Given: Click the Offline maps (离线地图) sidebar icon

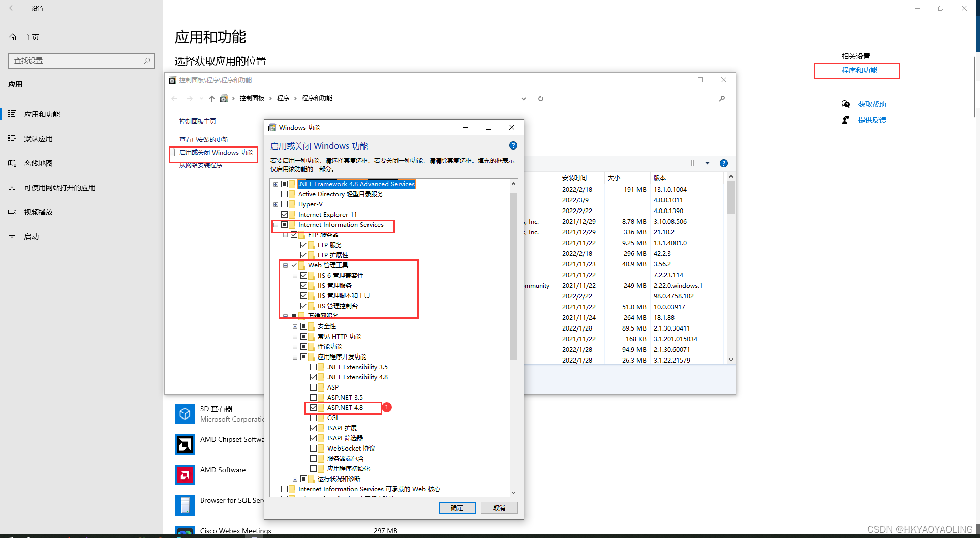Looking at the screenshot, I should [12, 163].
